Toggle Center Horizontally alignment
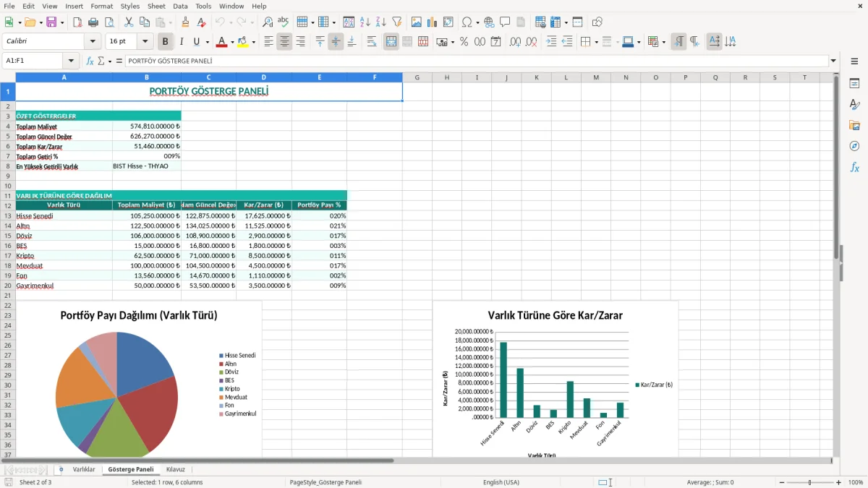 (x=284, y=42)
